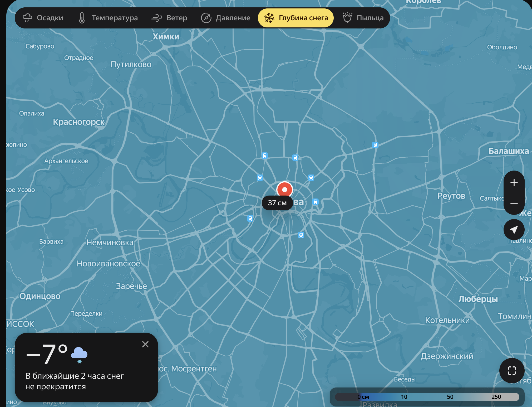Click the Химки city label
The image size is (532, 407).
click(x=166, y=37)
